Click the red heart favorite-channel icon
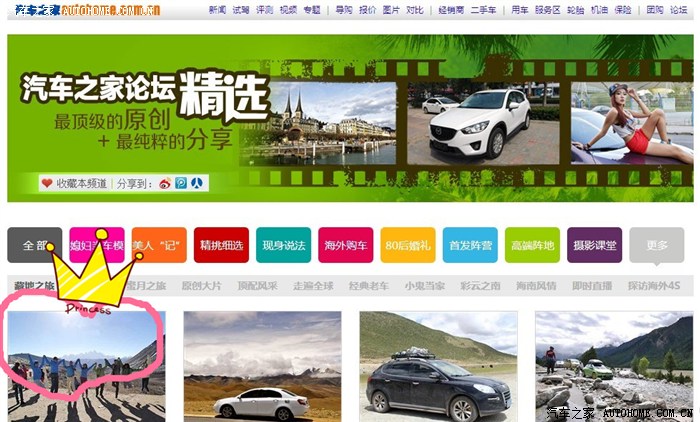 [47, 183]
